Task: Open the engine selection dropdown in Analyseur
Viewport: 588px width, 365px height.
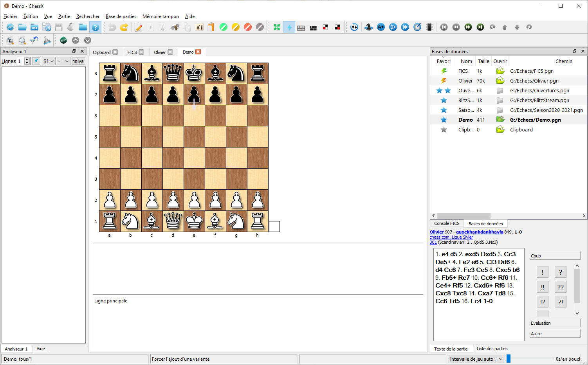Action: pos(49,61)
